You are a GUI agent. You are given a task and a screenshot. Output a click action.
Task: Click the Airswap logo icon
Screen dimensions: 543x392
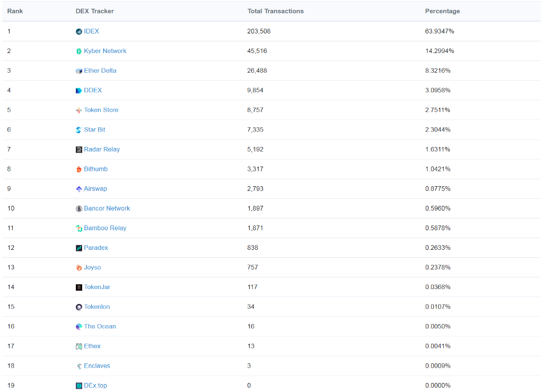79,189
